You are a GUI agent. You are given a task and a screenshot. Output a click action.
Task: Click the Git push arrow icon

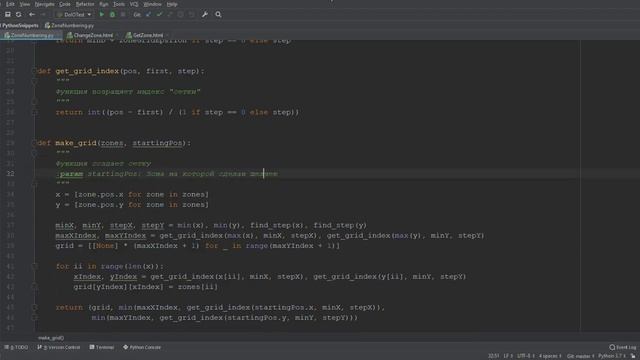point(170,14)
